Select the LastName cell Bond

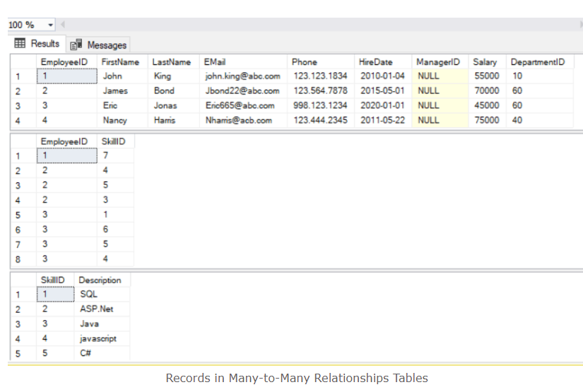tap(164, 91)
